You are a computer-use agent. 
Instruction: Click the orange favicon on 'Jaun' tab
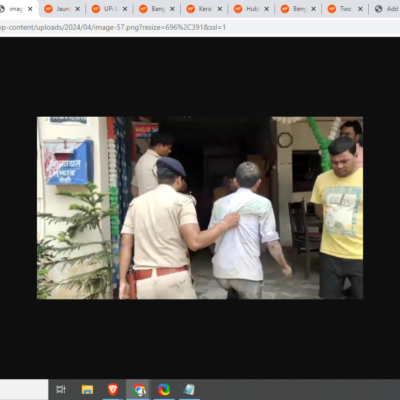click(48, 9)
